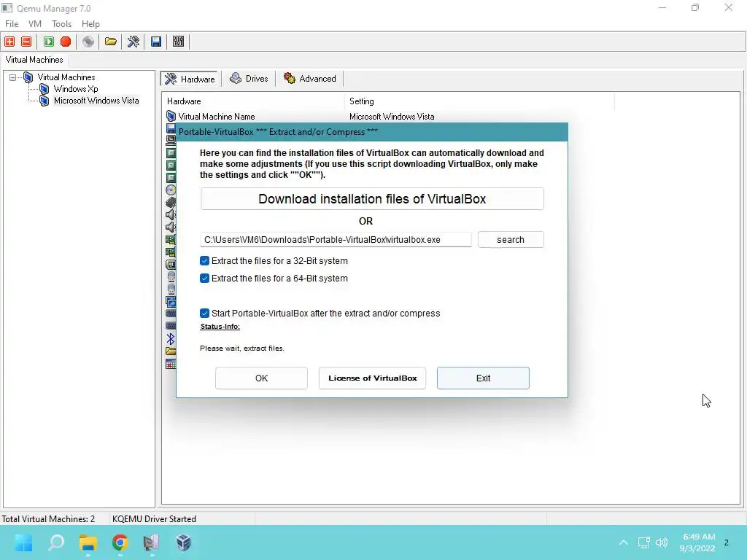Click the Qemu Manager taskbar icon
Viewport: 747px width, 560px height.
152,542
